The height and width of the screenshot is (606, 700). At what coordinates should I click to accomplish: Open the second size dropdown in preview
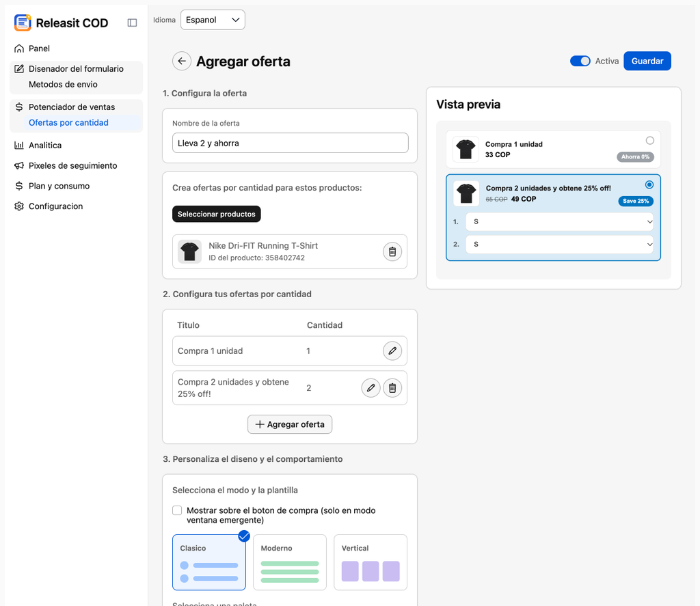[x=560, y=245]
